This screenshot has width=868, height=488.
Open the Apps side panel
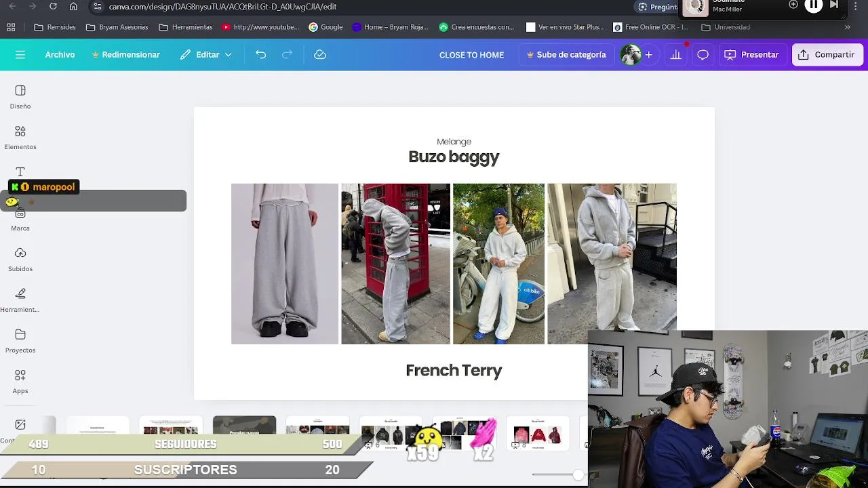(x=20, y=382)
